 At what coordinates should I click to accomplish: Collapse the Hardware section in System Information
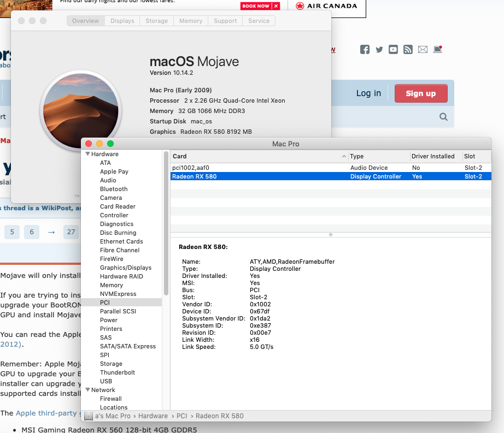pyautogui.click(x=87, y=154)
